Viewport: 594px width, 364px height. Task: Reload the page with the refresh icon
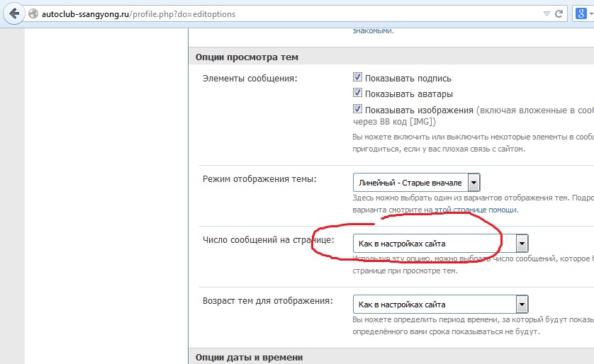point(560,13)
